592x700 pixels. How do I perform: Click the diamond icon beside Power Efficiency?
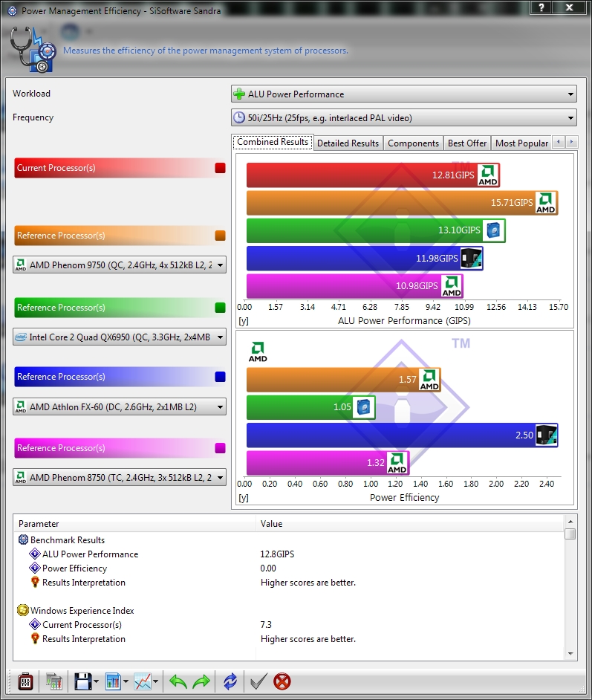coord(35,568)
